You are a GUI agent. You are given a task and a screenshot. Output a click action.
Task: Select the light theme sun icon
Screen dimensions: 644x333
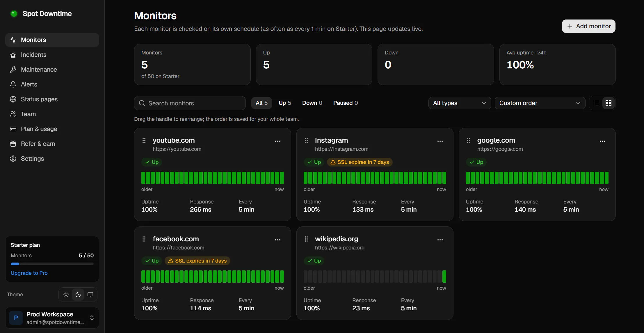coord(66,295)
